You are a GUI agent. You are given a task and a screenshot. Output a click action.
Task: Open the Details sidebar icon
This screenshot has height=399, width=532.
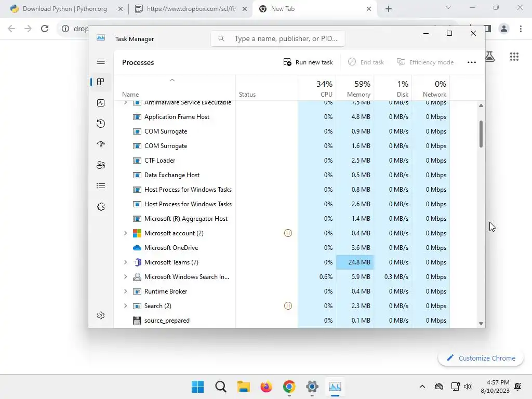pos(101,186)
